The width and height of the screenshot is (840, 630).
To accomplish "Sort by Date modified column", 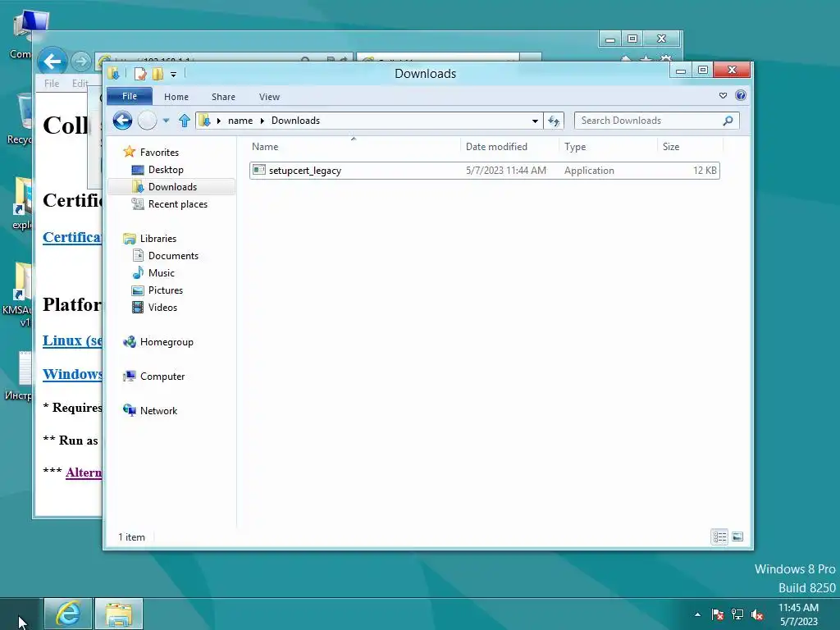I will point(509,146).
